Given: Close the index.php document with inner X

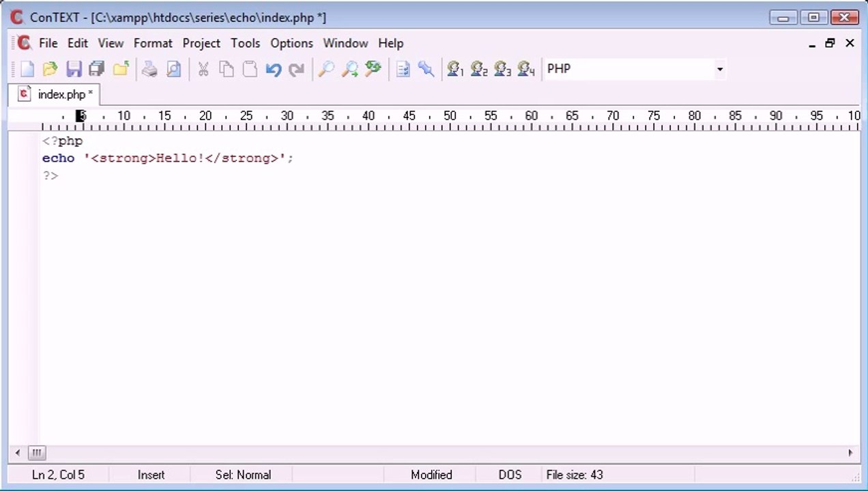Looking at the screenshot, I should pos(850,43).
